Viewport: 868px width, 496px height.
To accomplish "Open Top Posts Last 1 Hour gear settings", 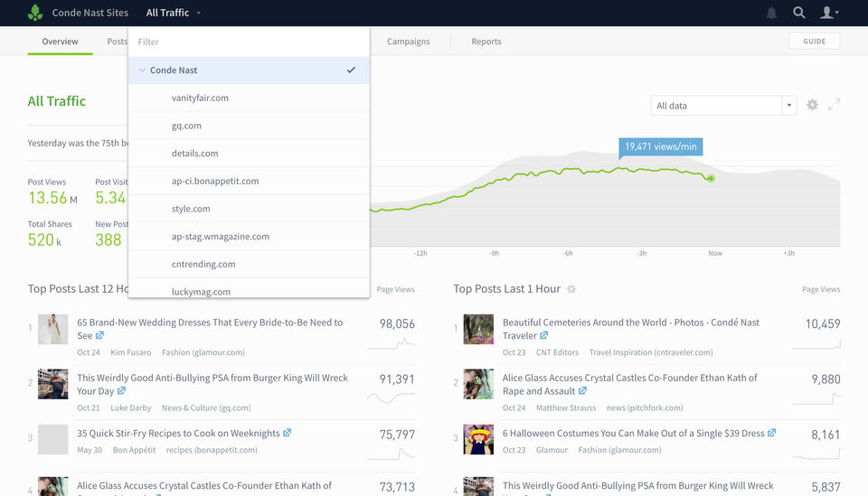I will tap(571, 288).
